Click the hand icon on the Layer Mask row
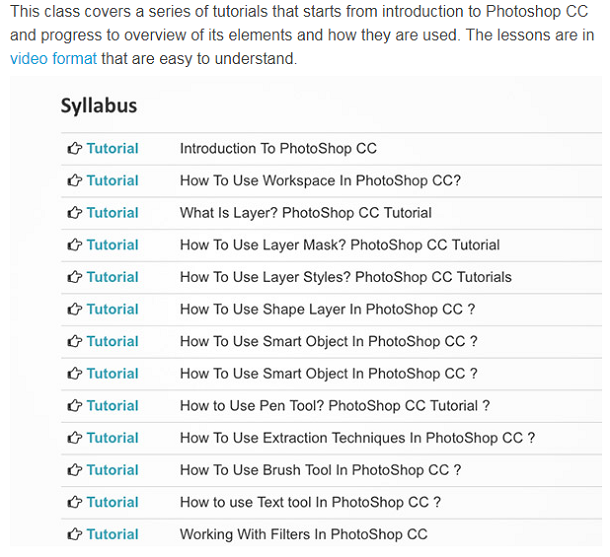The width and height of the screenshot is (610, 557). click(x=74, y=245)
